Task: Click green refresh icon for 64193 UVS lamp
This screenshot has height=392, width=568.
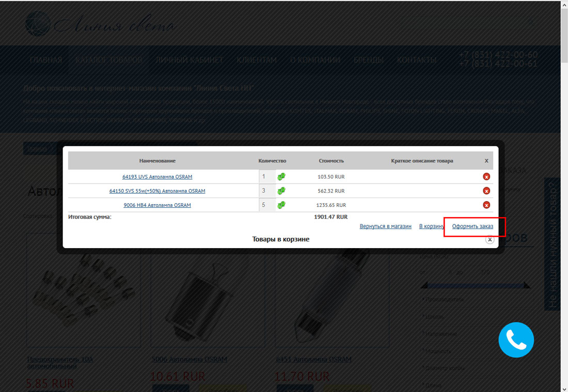Action: 281,176
